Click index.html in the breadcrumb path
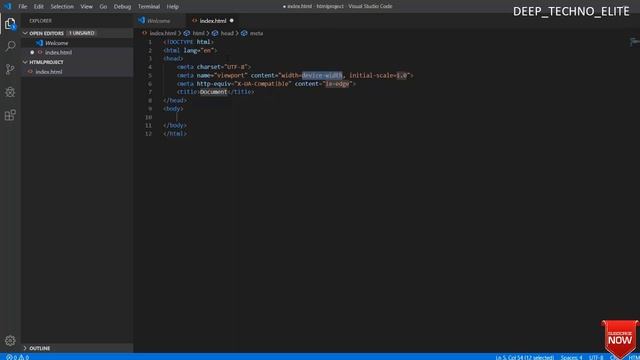Viewport: 640px width, 360px height. [x=163, y=33]
